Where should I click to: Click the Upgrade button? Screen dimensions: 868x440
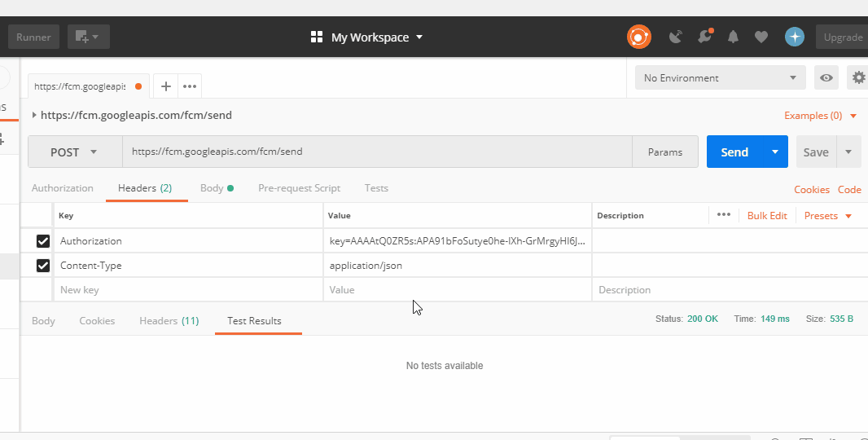(x=843, y=37)
